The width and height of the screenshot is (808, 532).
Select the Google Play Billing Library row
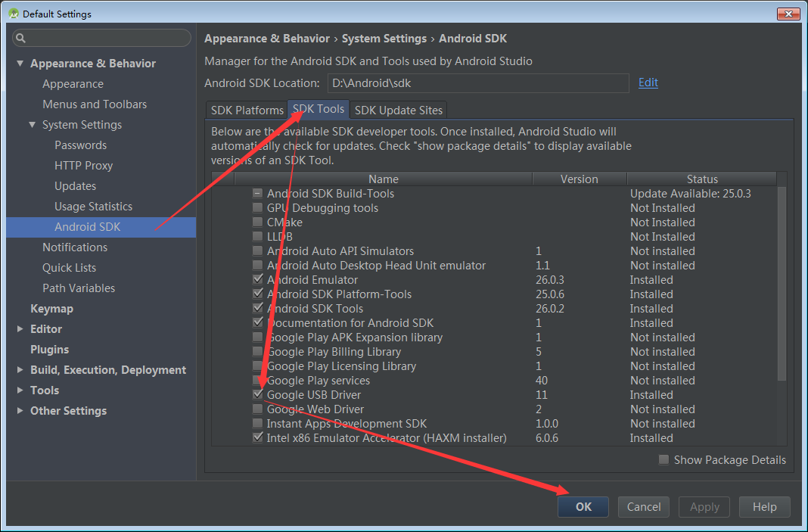coord(495,352)
